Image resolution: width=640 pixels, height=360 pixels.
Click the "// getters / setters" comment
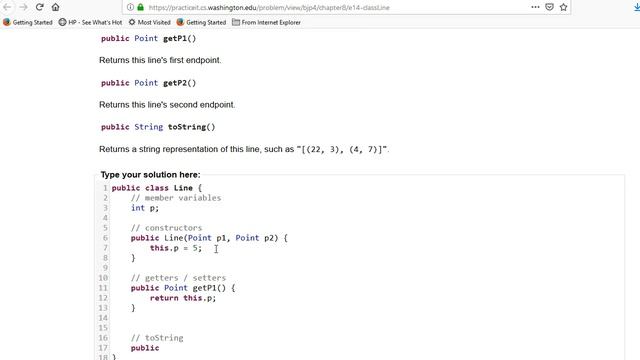[178, 278]
